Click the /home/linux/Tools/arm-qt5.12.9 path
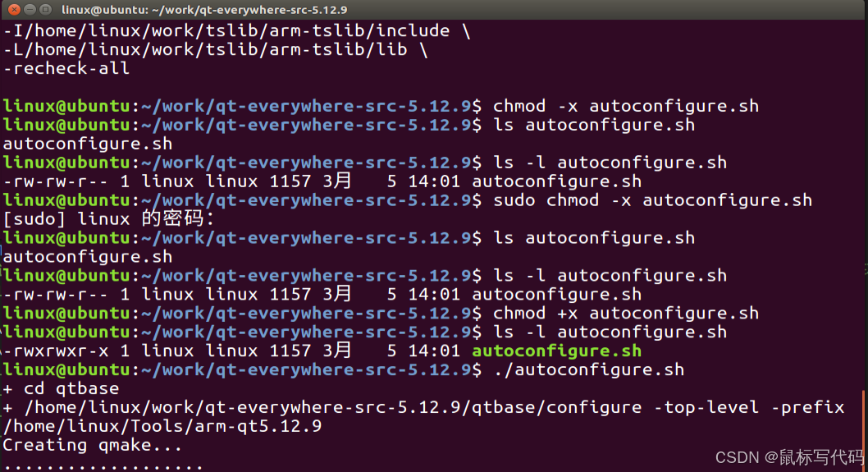The width and height of the screenshot is (868, 472). click(162, 426)
